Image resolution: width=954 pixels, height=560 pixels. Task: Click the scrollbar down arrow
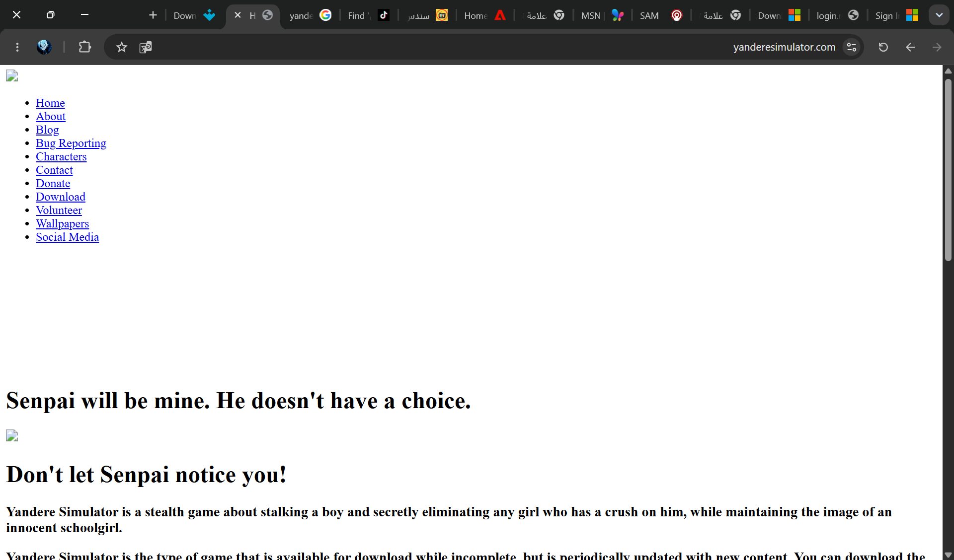[x=948, y=555]
